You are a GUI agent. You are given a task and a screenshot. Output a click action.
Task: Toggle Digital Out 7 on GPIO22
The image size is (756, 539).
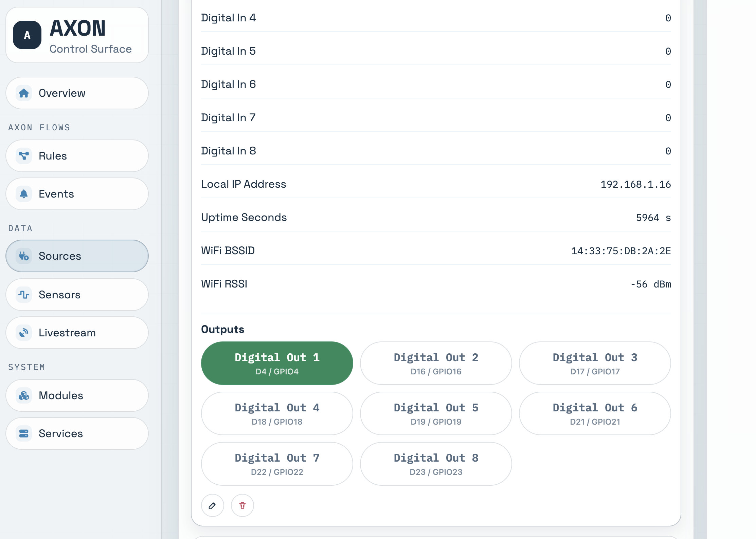coord(277,464)
